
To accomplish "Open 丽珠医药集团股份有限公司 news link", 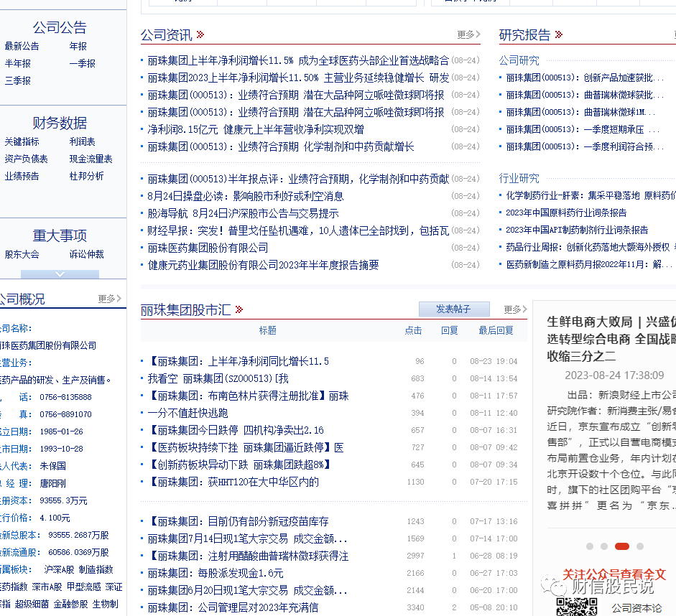I will pos(208,248).
